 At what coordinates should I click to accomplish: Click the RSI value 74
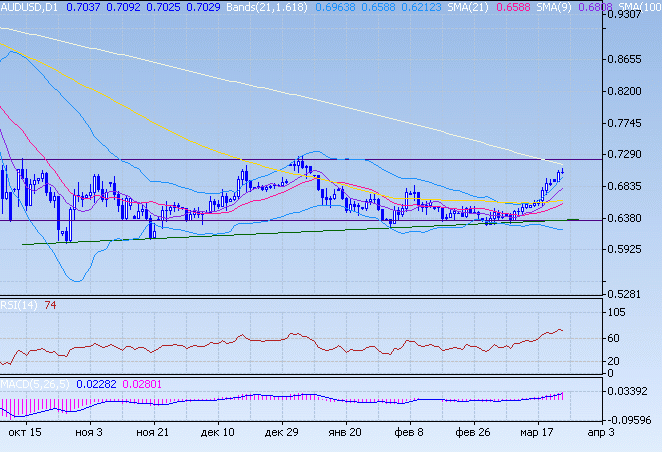[50, 305]
